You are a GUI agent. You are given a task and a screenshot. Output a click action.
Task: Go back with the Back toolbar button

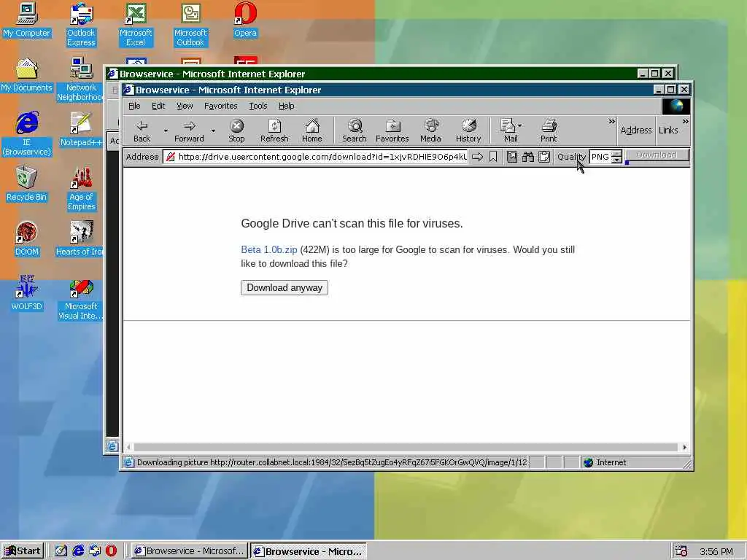point(142,131)
